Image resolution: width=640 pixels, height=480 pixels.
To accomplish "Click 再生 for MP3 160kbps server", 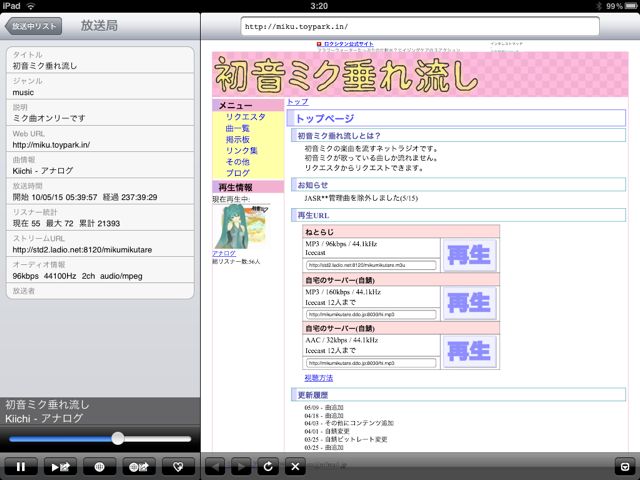I will [x=469, y=303].
